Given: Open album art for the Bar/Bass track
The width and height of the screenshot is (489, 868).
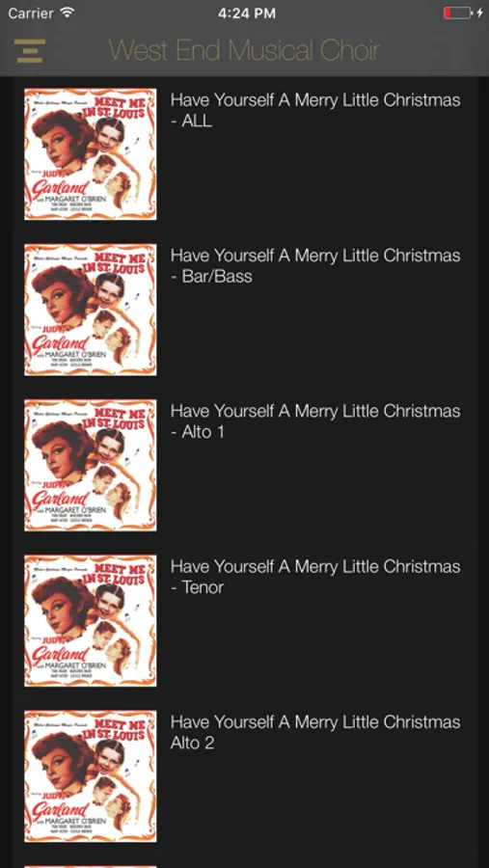Looking at the screenshot, I should pyautogui.click(x=91, y=310).
